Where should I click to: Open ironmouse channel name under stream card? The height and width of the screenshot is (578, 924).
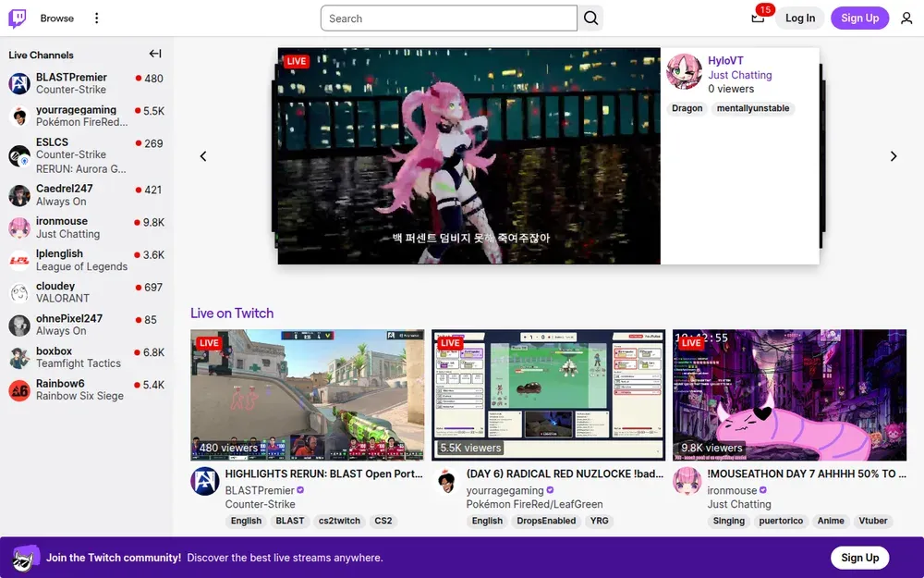click(732, 490)
